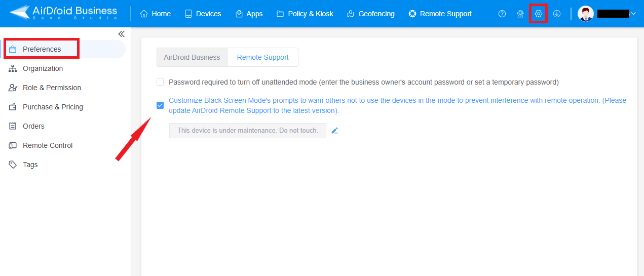Image resolution: width=644 pixels, height=276 pixels.
Task: Click the help question mark icon
Action: click(x=502, y=14)
